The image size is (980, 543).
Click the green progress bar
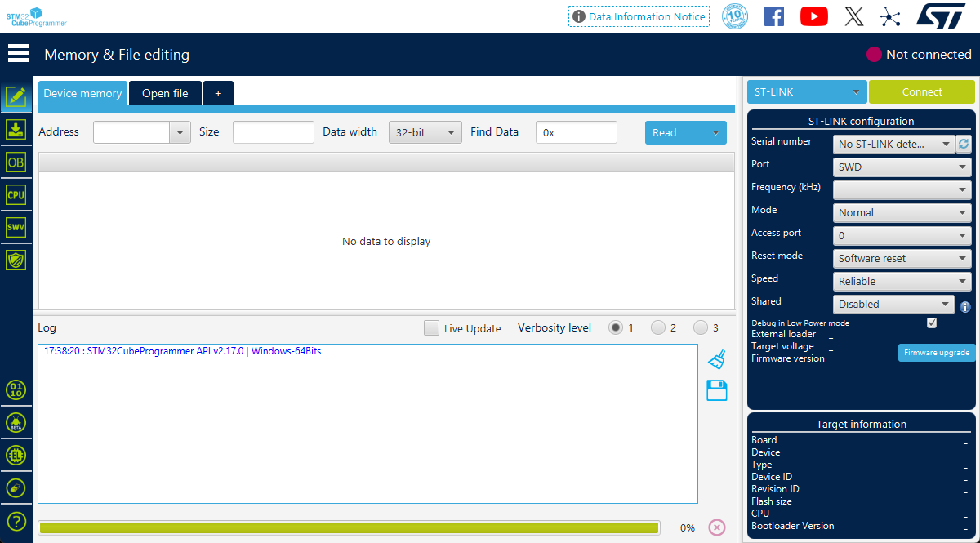click(349, 527)
